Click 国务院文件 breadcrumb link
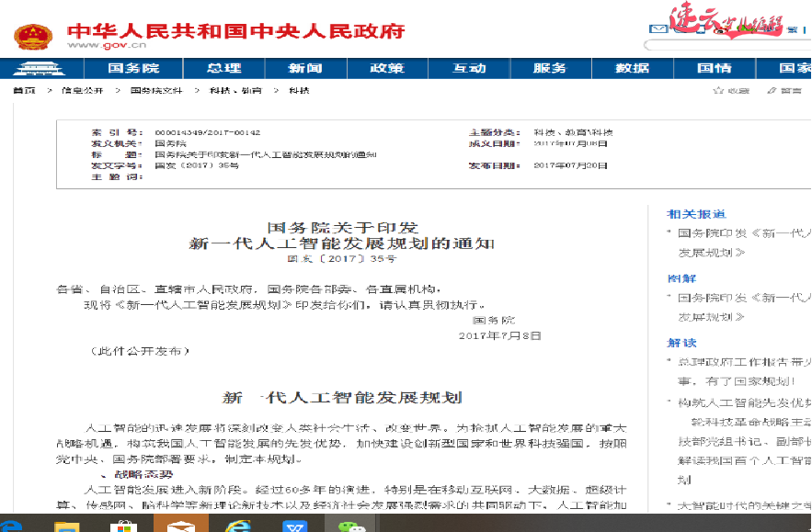Screen dimensions: 812x532 tap(156, 91)
